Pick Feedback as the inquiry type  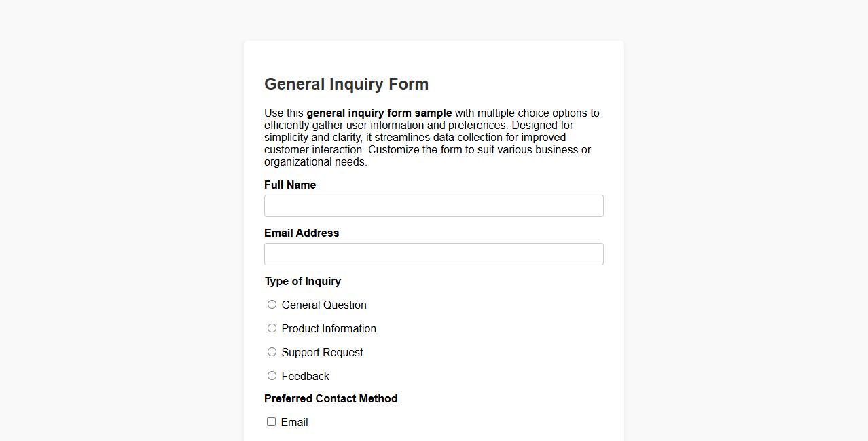pos(272,375)
